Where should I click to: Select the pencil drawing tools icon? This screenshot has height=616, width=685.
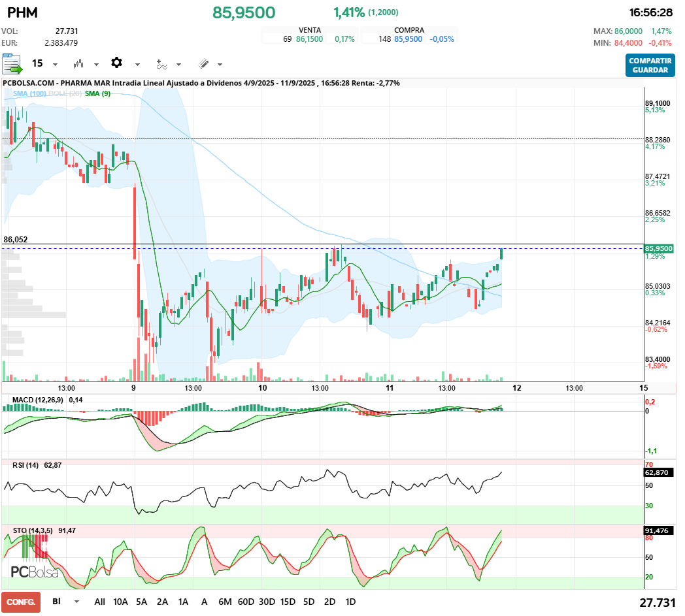pos(203,64)
